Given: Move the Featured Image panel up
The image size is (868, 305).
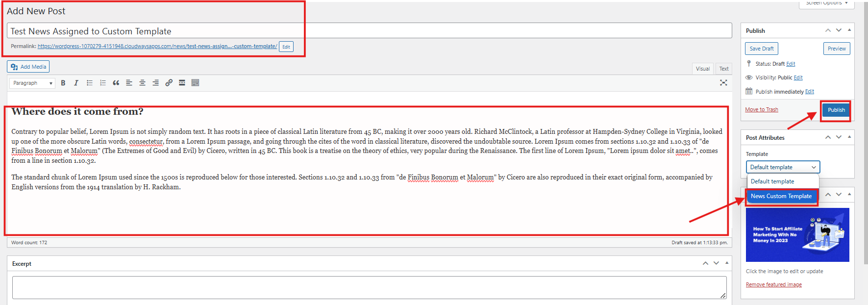Looking at the screenshot, I should [828, 195].
